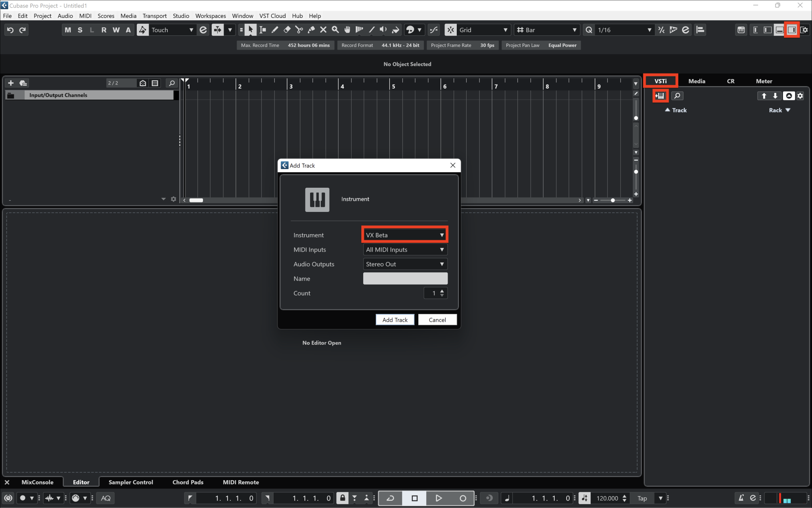Open the Studio menu

click(x=181, y=16)
